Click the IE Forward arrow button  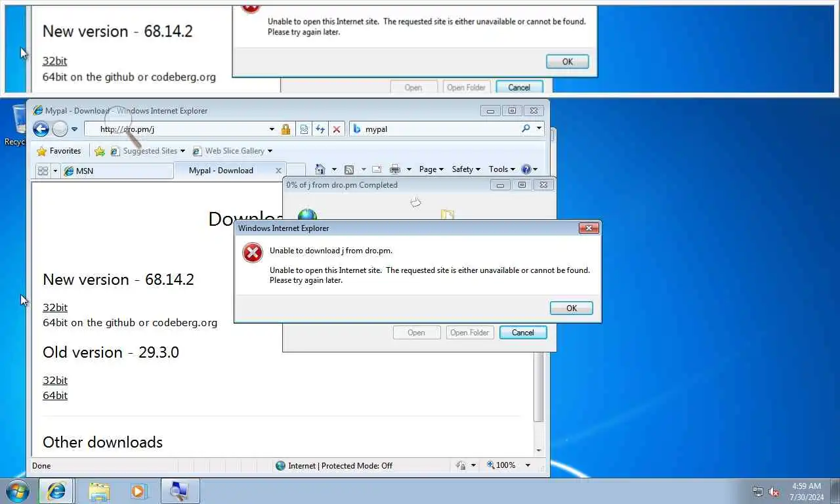pos(60,129)
